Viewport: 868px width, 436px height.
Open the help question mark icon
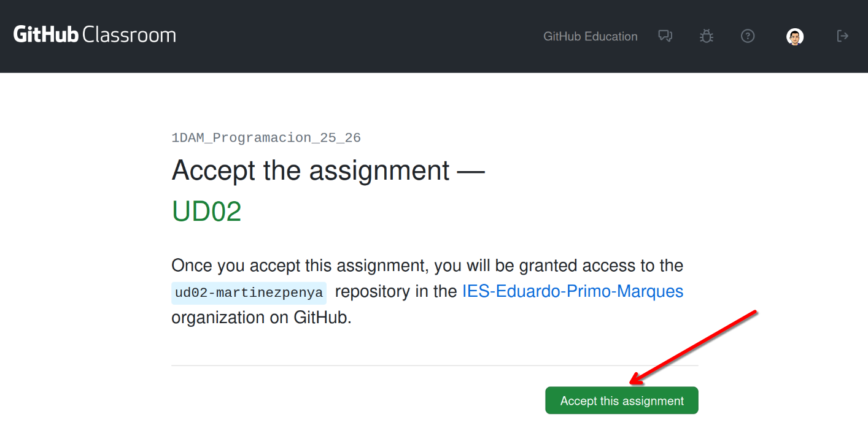748,36
